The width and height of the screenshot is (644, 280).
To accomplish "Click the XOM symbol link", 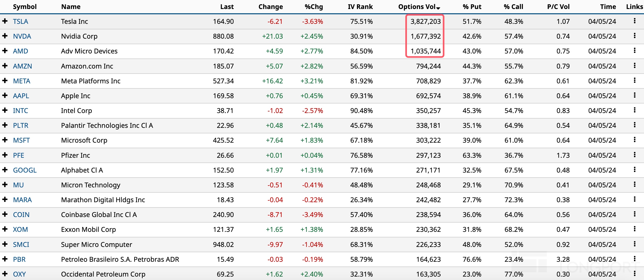I will click(20, 229).
